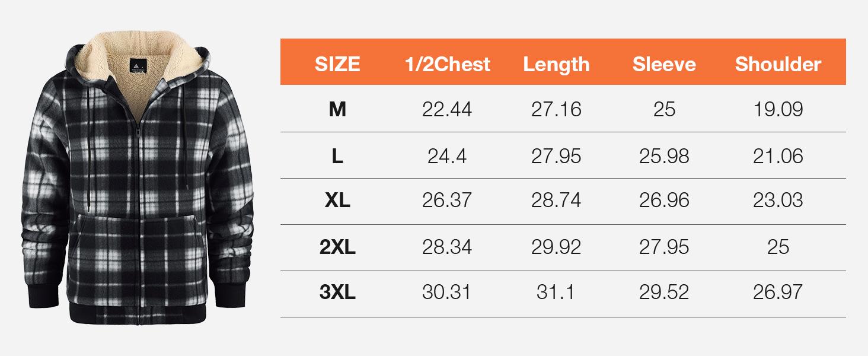Click the XL size row label
Viewport: 868px width, 356px height.
tap(337, 201)
